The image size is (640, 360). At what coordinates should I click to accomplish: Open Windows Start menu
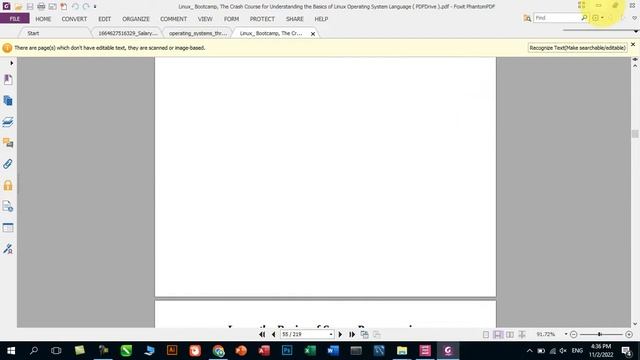(11, 351)
